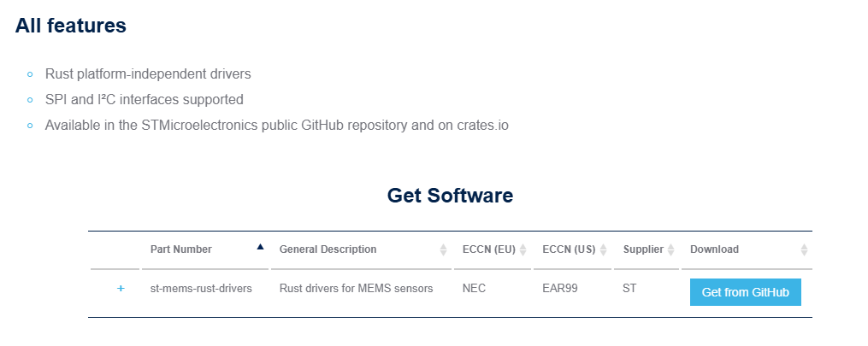Click the SPI and I²C interfaces bullet text
Viewport: 868px width, 346px height.
tap(145, 100)
